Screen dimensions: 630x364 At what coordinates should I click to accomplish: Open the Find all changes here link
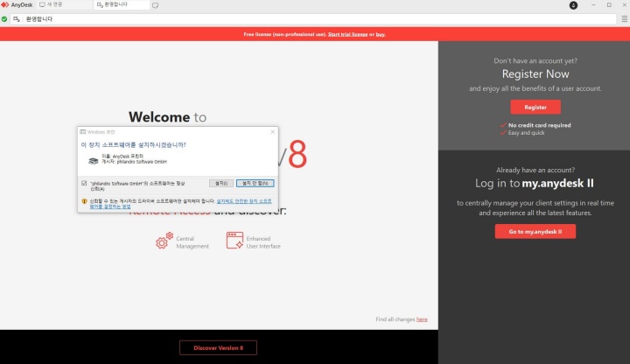(422, 319)
